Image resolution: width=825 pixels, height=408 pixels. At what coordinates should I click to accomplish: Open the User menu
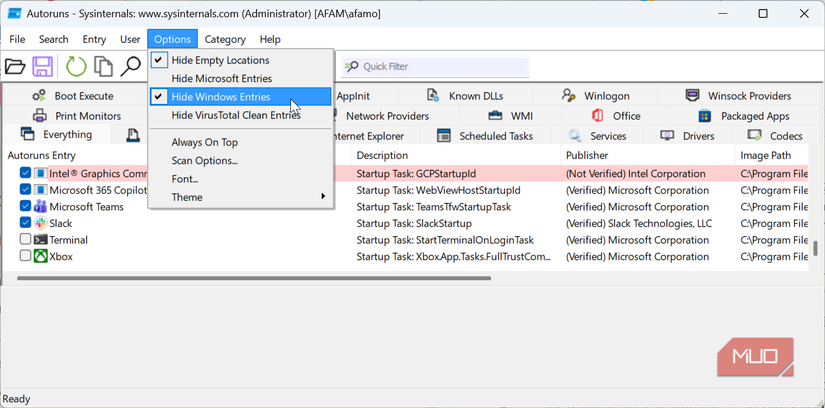coord(130,39)
